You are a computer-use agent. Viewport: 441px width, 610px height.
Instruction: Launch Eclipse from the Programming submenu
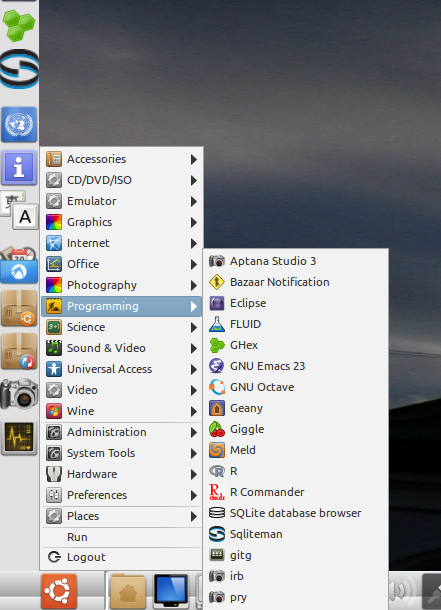[296, 303]
